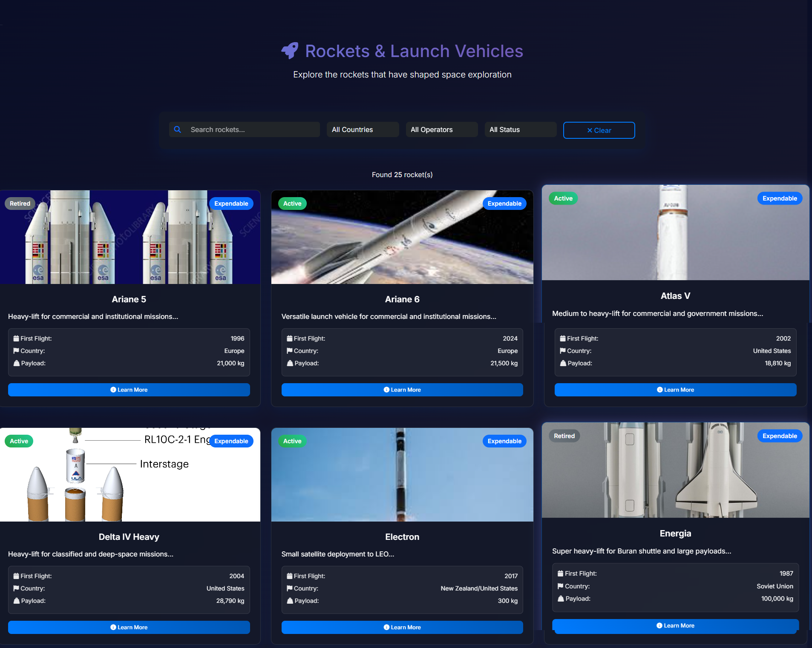Click the Ariane 5 rocket image

coord(130,237)
